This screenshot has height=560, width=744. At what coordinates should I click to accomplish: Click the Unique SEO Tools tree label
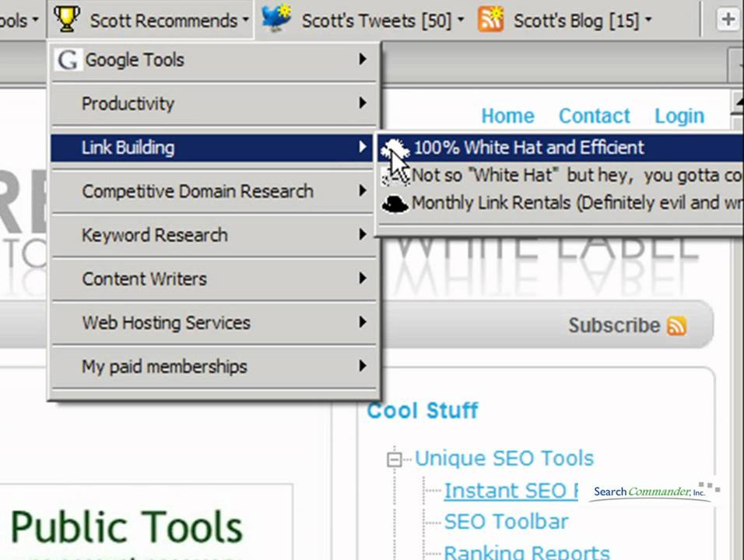[504, 459]
